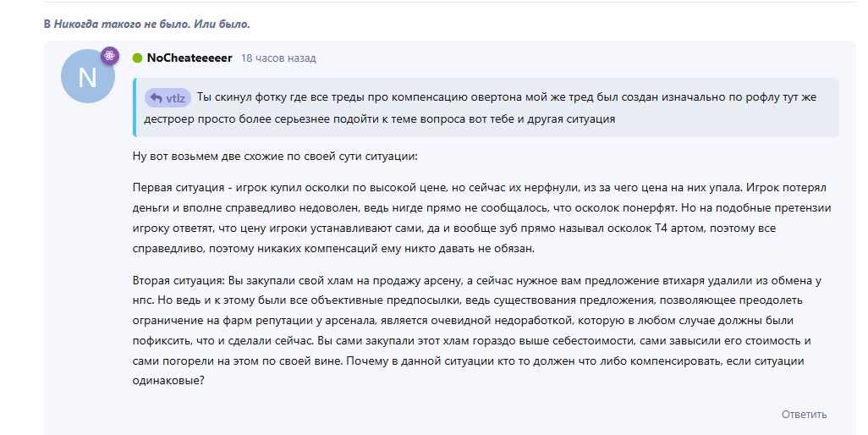Click the reply arrow icon in quote
The image size is (868, 435).
pyautogui.click(x=157, y=98)
